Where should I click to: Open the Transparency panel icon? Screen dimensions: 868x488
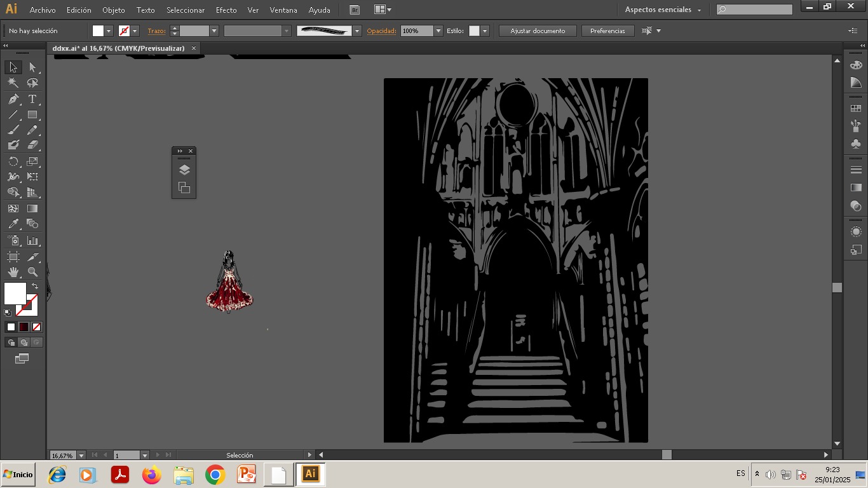pyautogui.click(x=856, y=206)
